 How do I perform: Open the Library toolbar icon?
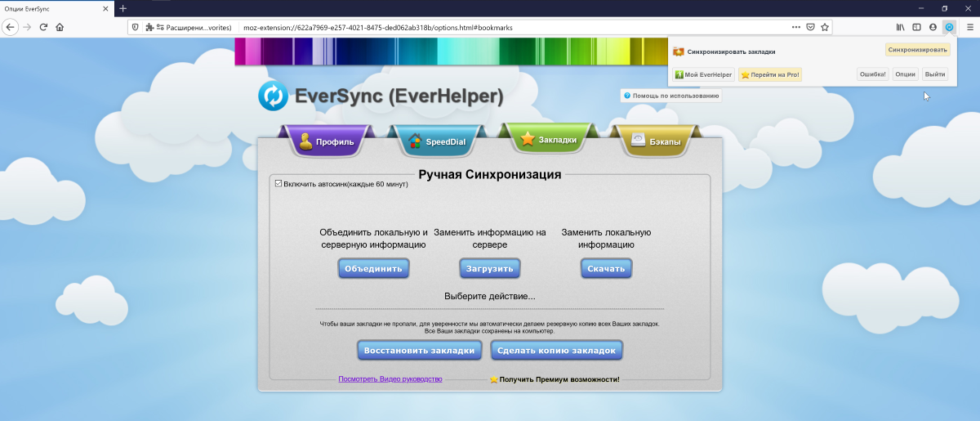point(901,27)
